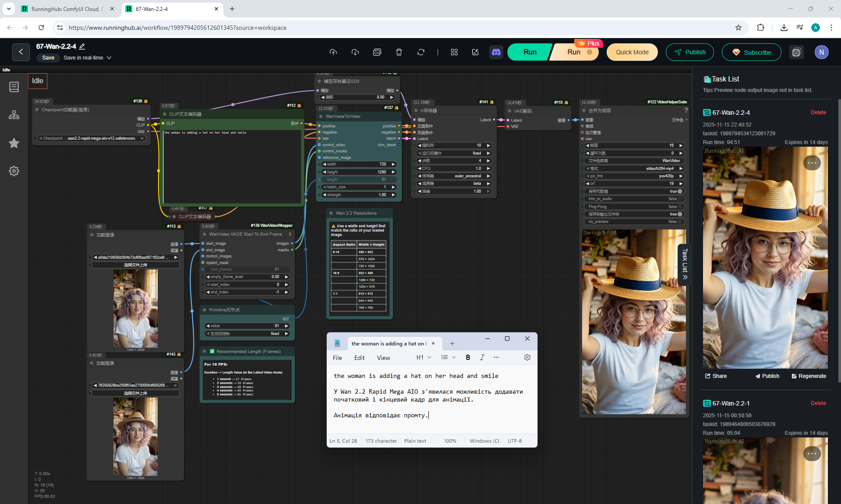
Task: Toggle the 保存元数据 true switch
Action: (x=680, y=191)
